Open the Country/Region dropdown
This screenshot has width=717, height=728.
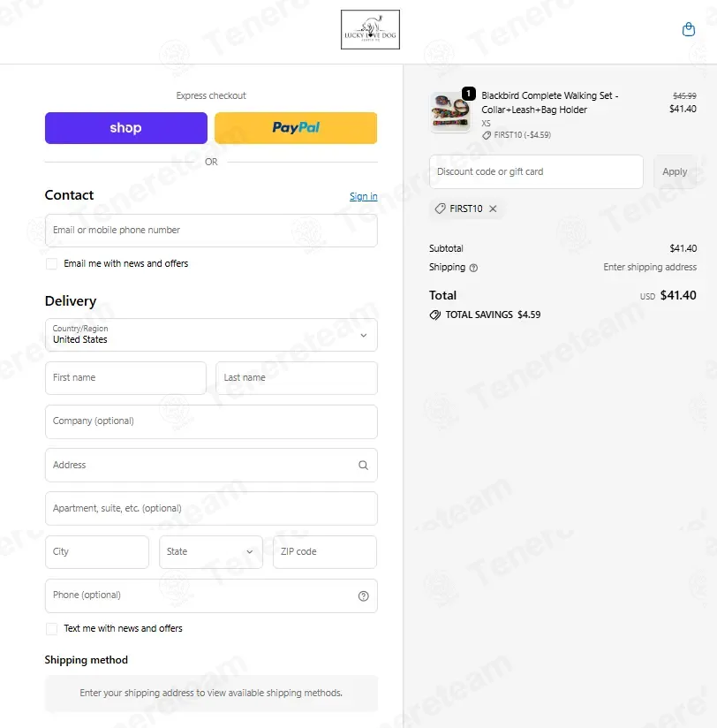coord(211,335)
